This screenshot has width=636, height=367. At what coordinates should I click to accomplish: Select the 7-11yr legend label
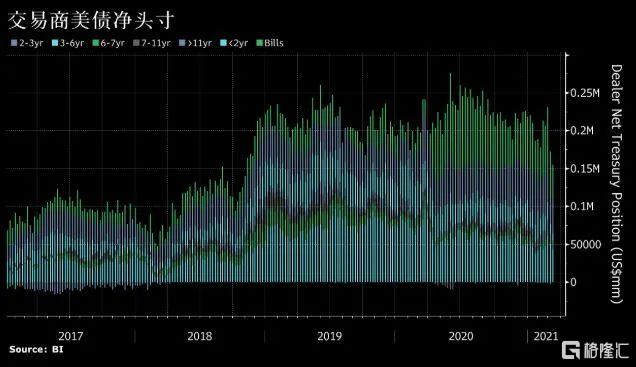tap(156, 43)
